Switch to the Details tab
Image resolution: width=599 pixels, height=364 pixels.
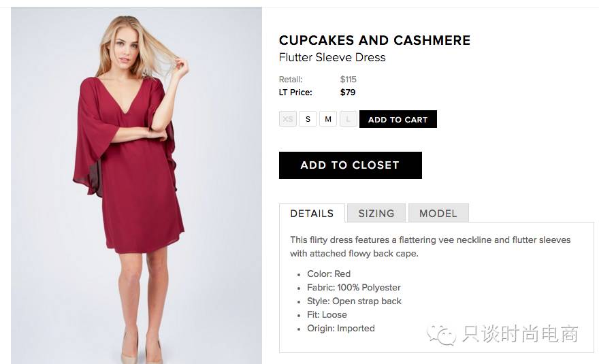point(312,213)
